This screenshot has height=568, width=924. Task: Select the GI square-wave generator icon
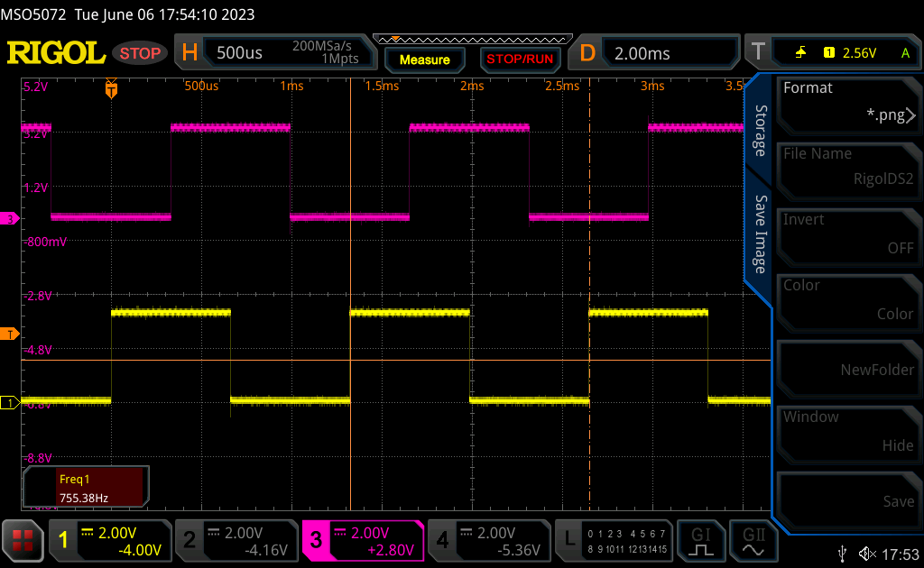(x=700, y=541)
